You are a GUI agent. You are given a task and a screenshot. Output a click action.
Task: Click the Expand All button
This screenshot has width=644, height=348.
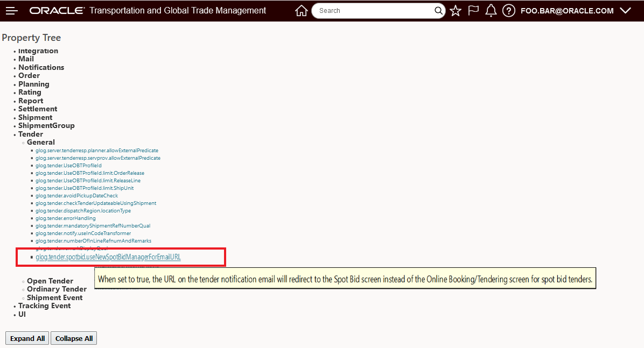pos(27,338)
